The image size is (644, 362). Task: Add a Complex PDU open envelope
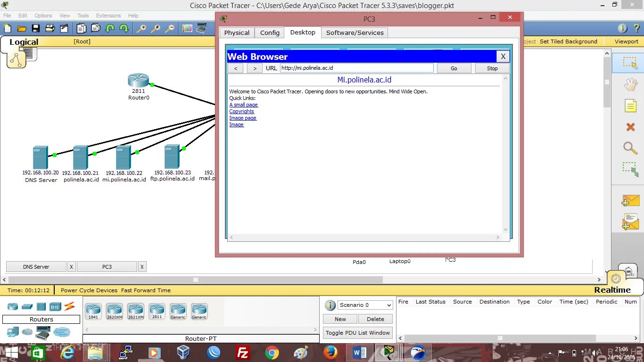point(630,222)
